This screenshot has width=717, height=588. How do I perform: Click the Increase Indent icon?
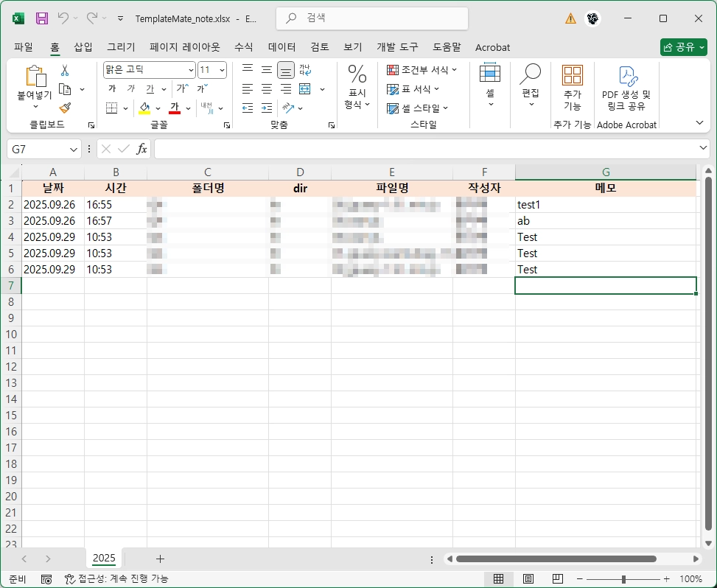[x=267, y=108]
